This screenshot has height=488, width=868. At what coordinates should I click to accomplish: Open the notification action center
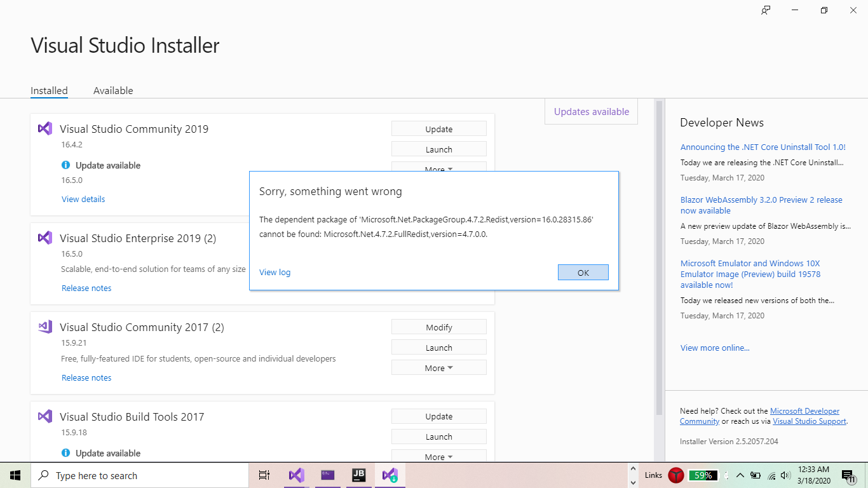(848, 475)
